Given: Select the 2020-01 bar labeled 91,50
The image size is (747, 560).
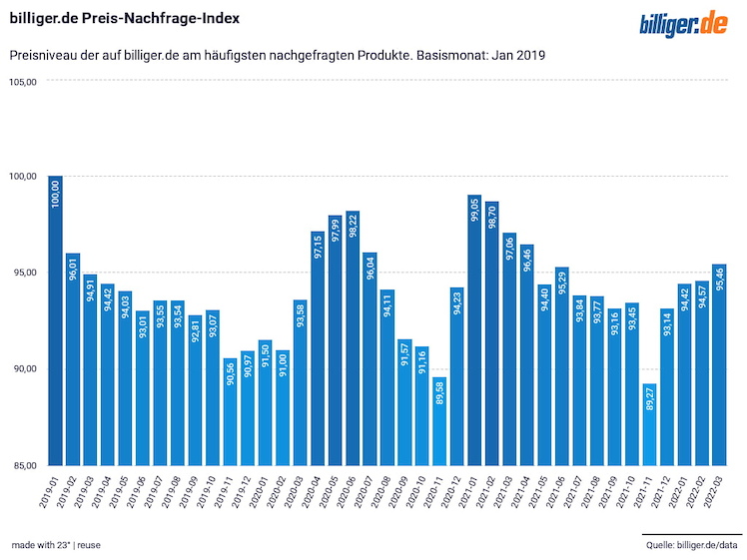Looking at the screenshot, I should (x=266, y=402).
